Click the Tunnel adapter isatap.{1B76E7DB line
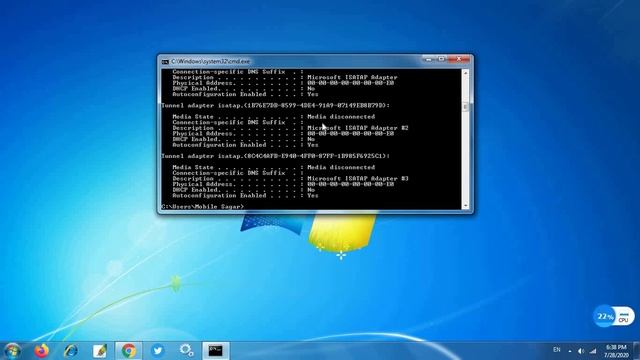The height and width of the screenshot is (360, 640). coord(276,105)
